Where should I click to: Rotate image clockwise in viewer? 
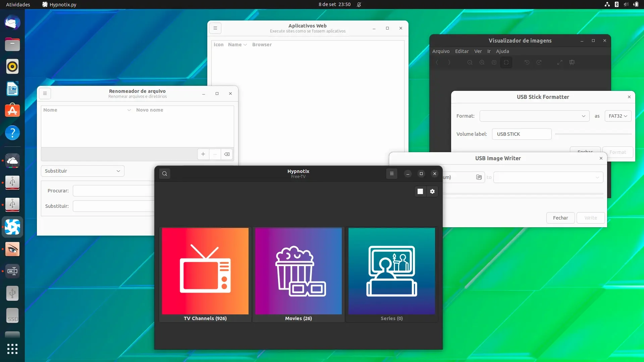(539, 62)
